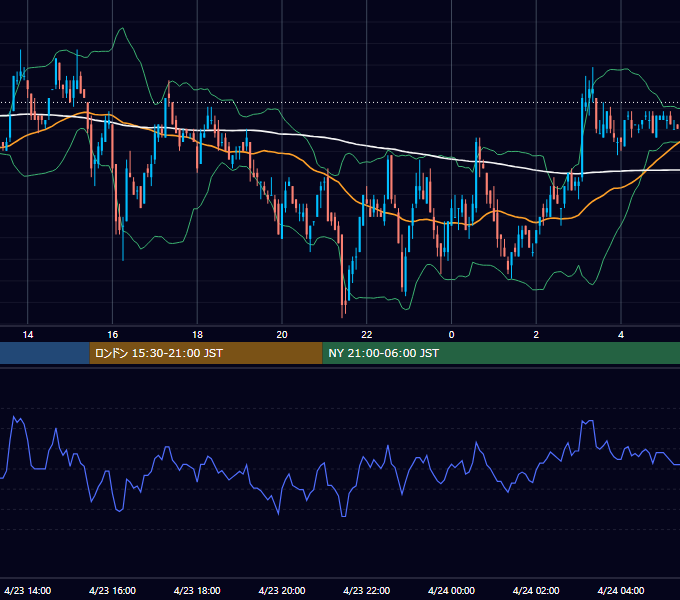Click the blue session bar before London
680x600 pixels.
[45, 353]
